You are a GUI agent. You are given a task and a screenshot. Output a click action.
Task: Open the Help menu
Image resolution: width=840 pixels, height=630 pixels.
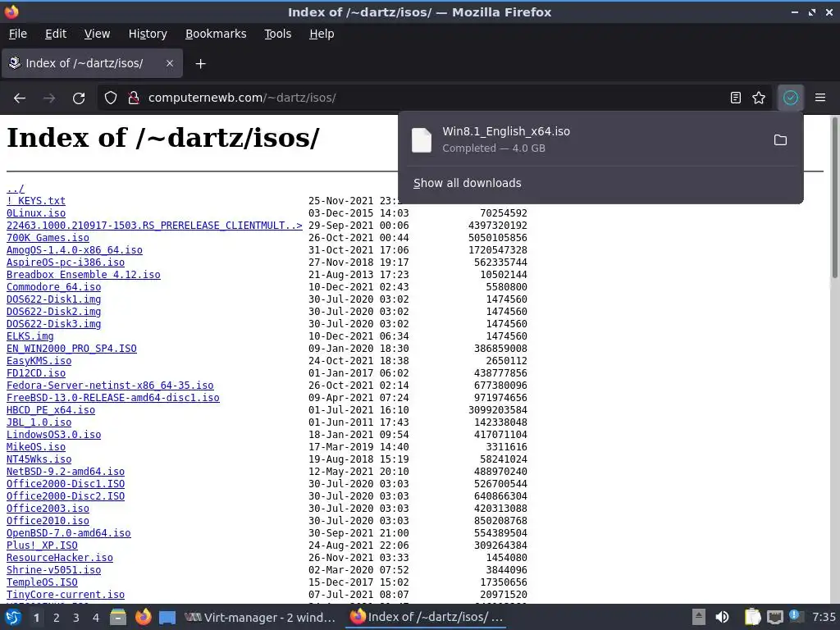(x=322, y=34)
